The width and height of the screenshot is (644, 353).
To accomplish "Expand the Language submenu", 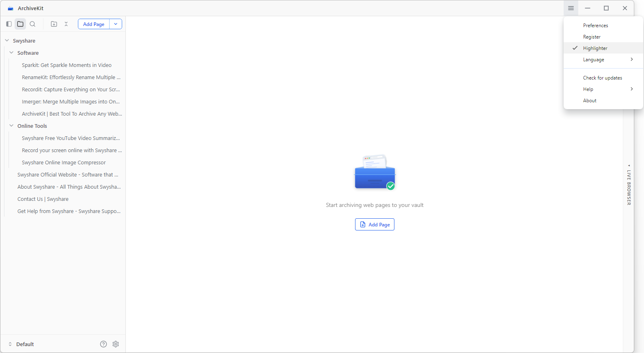I will tap(603, 59).
